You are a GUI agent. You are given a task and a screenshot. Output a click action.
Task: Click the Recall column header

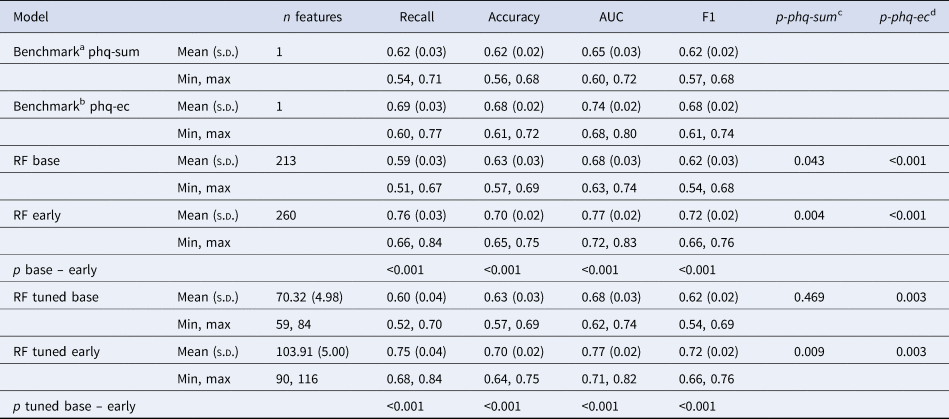click(416, 18)
